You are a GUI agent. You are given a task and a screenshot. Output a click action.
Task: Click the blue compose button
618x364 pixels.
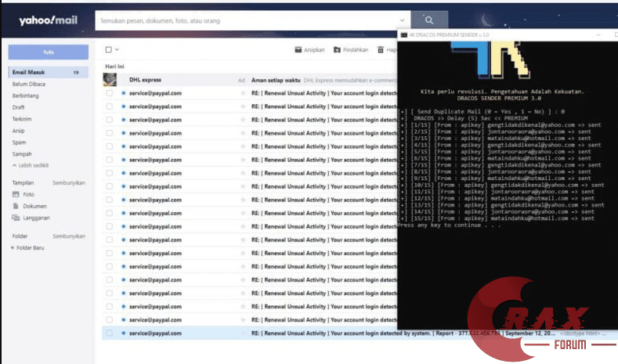tap(48, 52)
